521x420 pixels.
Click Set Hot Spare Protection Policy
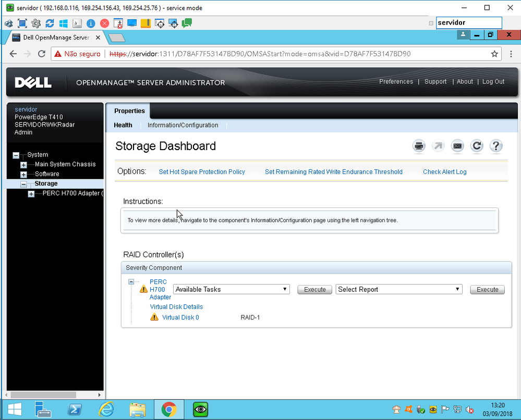click(x=202, y=171)
